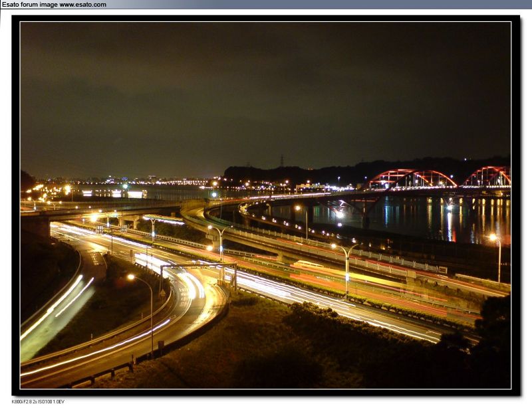This screenshot has height=408, width=532.
Task: Click the "Esato forum image www.esato.com" header text
Action: click(x=55, y=5)
